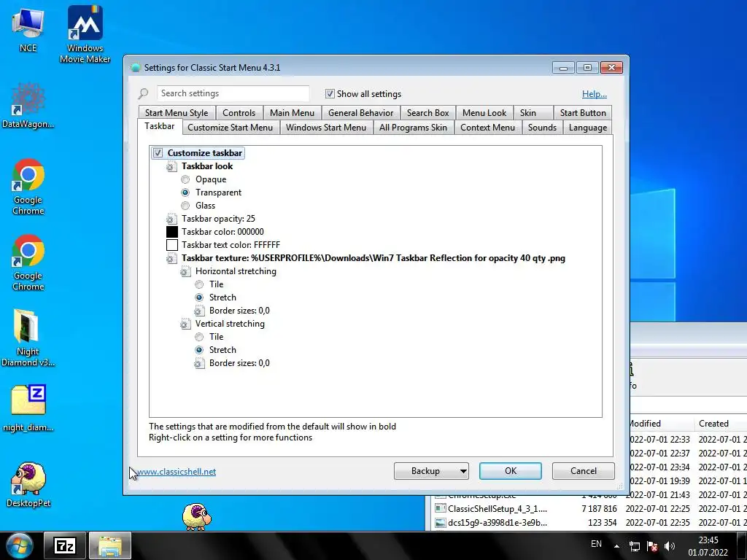This screenshot has height=560, width=747.
Task: Select the Glass taskbar look
Action: pos(185,206)
